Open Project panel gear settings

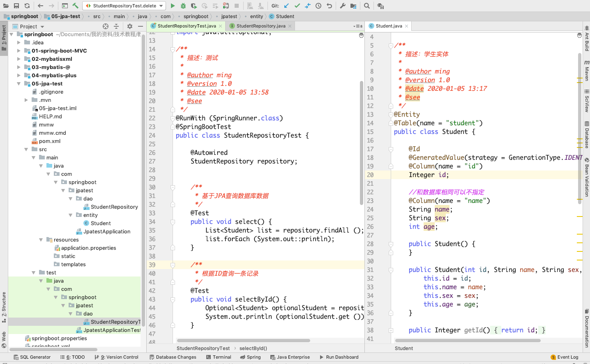[130, 26]
